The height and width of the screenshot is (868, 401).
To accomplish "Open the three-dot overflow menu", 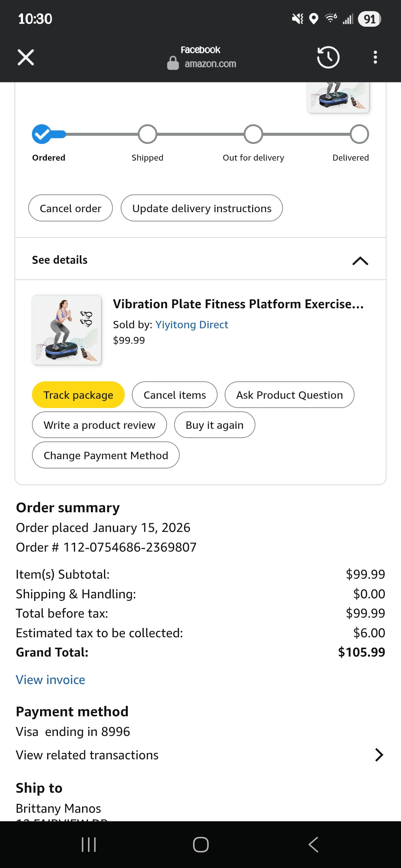I will [x=375, y=57].
